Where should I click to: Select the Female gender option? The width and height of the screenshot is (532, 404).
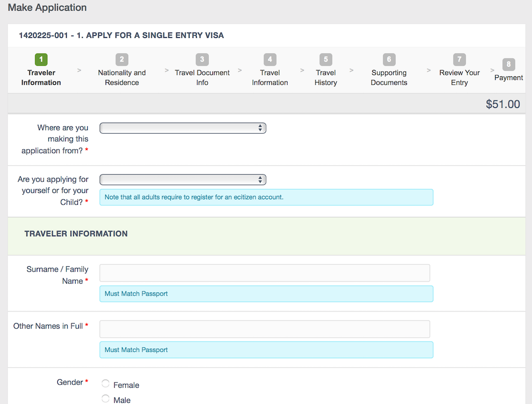[x=106, y=384]
